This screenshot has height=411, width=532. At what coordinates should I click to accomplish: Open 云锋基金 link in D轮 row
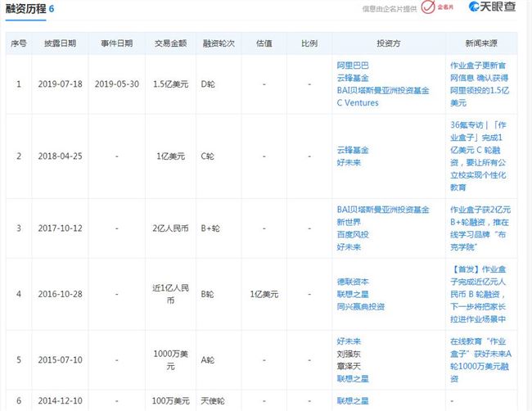pyautogui.click(x=353, y=78)
